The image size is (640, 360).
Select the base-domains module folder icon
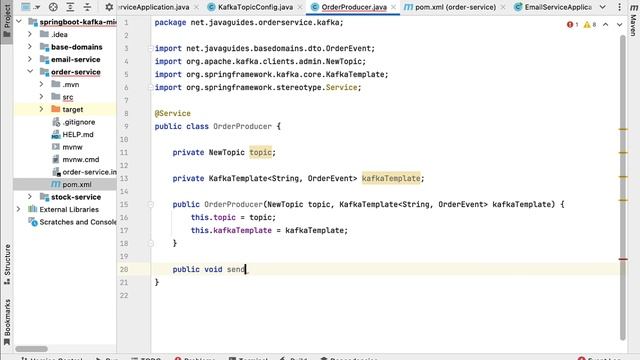(44, 47)
